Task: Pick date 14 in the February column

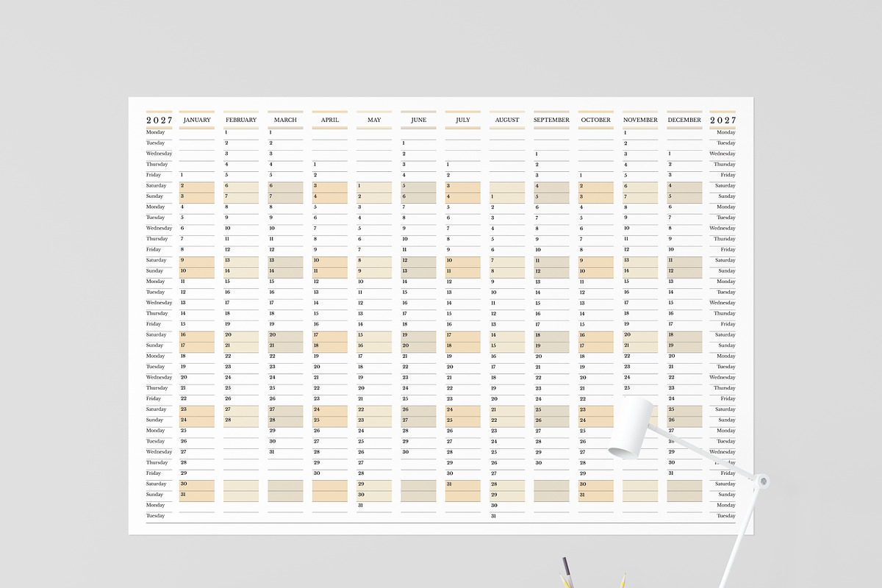Action: [x=228, y=270]
